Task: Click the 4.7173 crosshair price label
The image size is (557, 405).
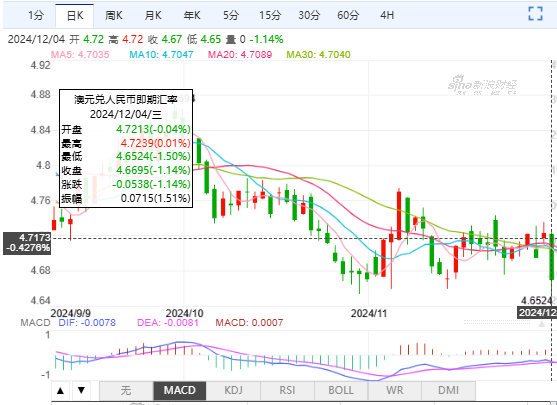Action: point(27,243)
